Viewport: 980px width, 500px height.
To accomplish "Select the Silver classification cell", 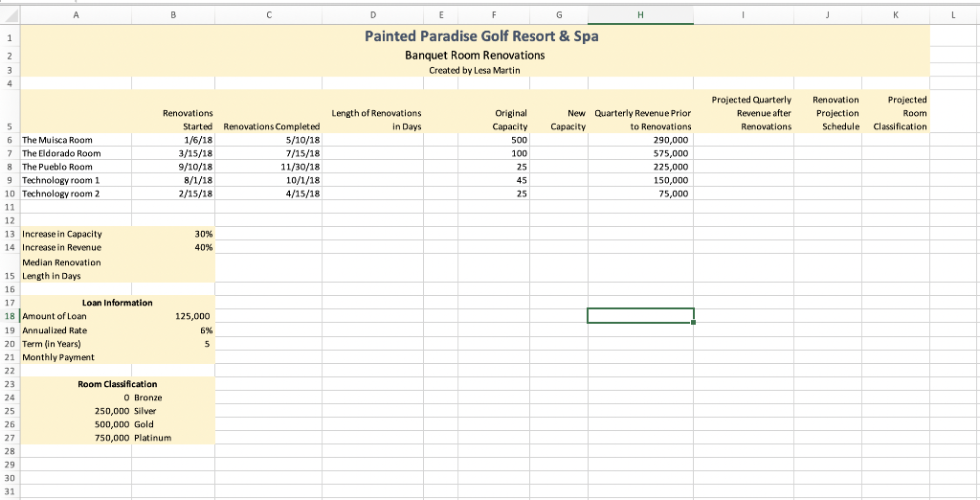I will (173, 411).
